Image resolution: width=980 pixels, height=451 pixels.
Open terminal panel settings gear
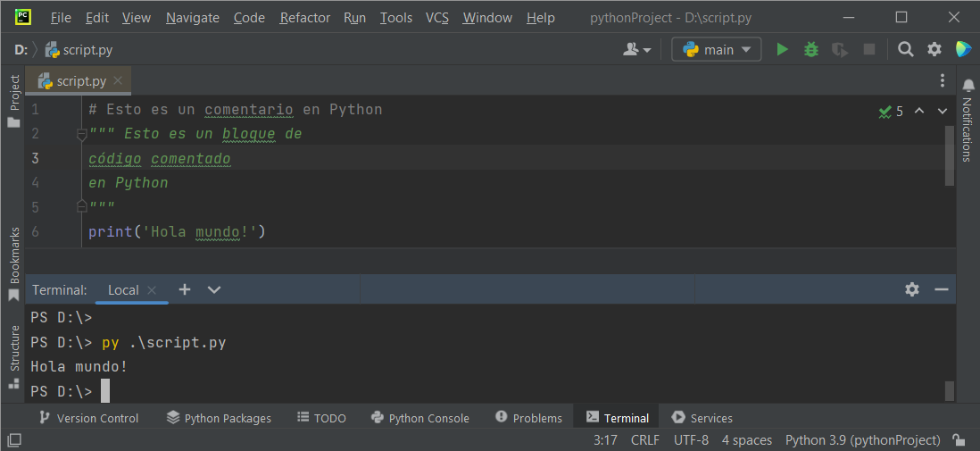coord(912,289)
